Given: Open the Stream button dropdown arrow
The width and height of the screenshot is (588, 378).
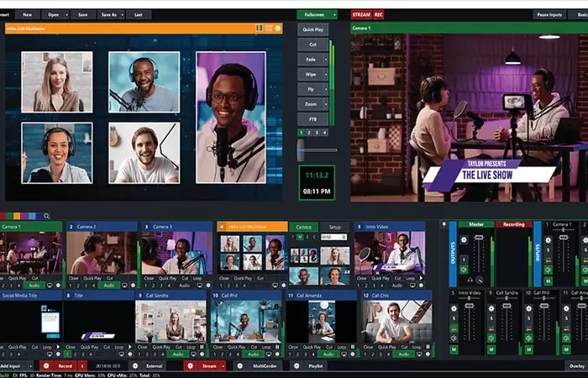Looking at the screenshot, I should tap(223, 366).
